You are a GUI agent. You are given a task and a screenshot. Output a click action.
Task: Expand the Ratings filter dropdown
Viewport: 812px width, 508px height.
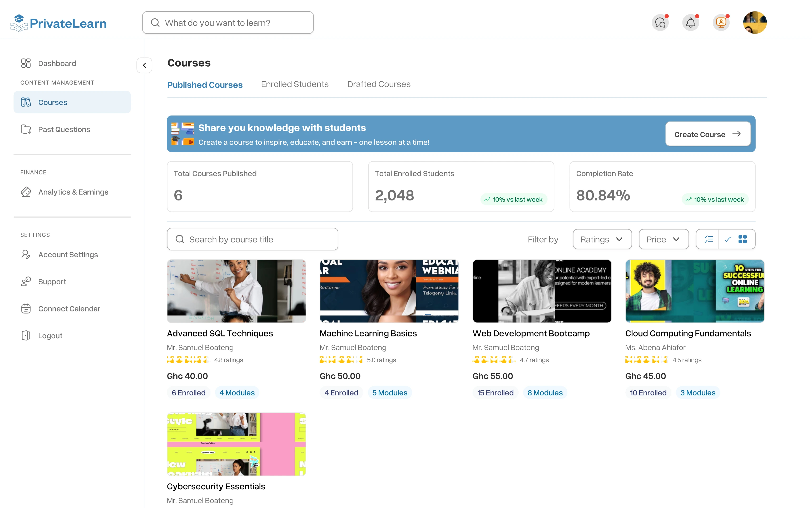(x=602, y=239)
